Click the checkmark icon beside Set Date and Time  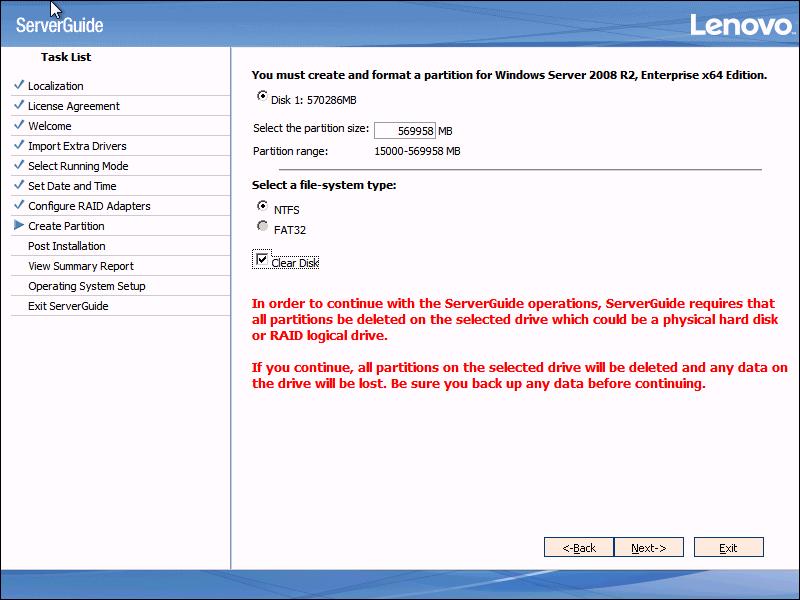click(19, 185)
